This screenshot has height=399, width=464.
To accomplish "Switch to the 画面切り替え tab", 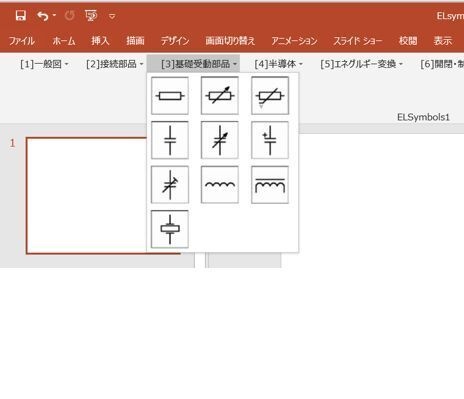I will [x=230, y=41].
